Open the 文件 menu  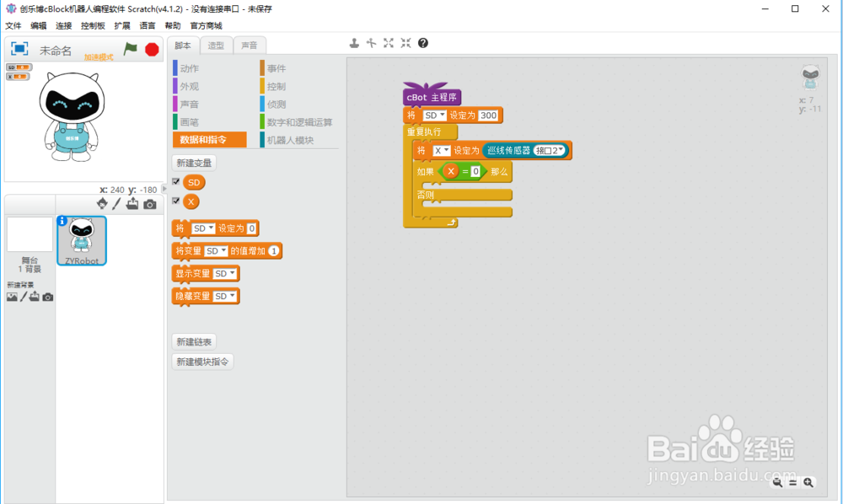coord(13,25)
